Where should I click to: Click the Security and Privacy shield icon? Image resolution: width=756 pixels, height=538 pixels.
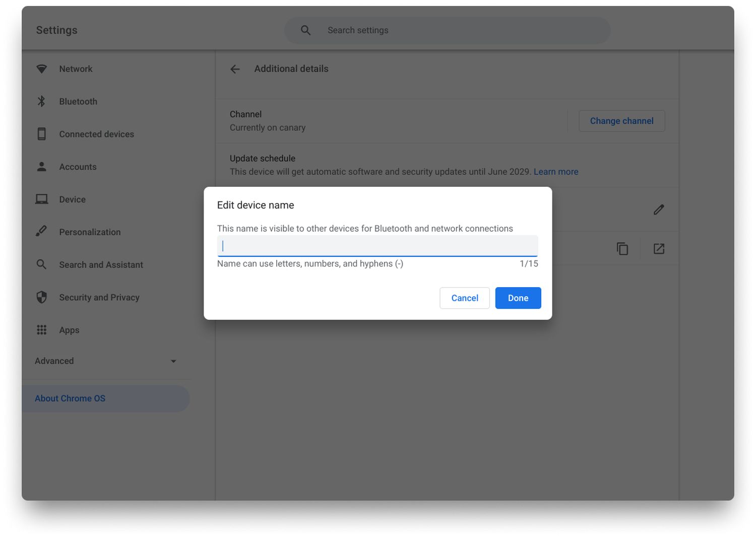pyautogui.click(x=42, y=297)
